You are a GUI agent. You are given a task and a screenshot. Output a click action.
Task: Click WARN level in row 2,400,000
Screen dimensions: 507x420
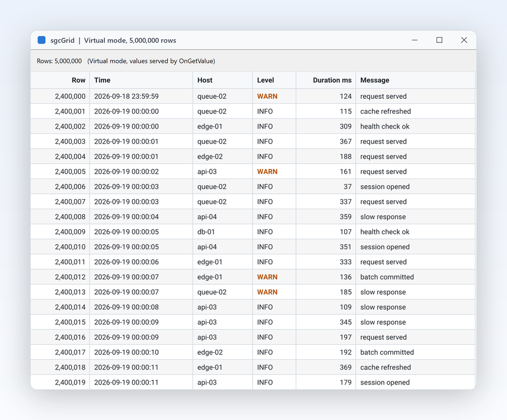267,96
